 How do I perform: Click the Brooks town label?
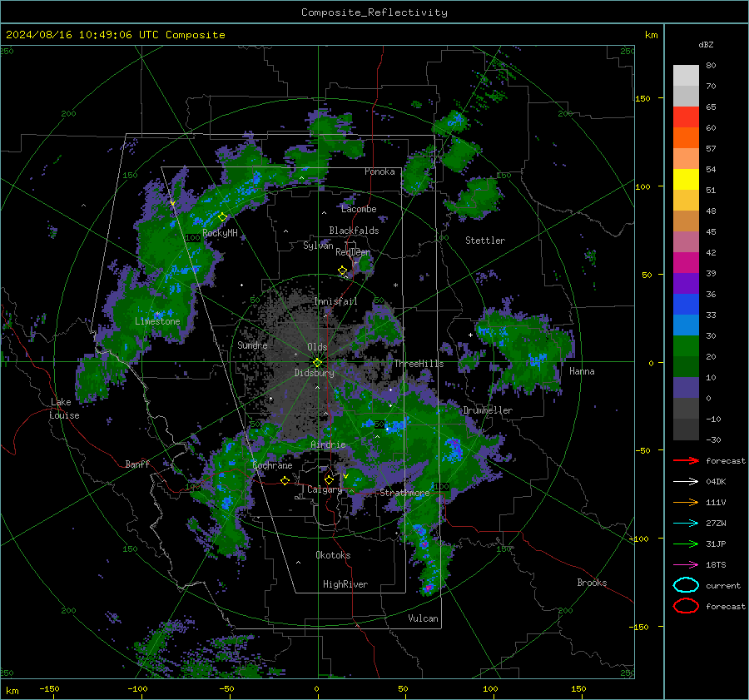592,583
